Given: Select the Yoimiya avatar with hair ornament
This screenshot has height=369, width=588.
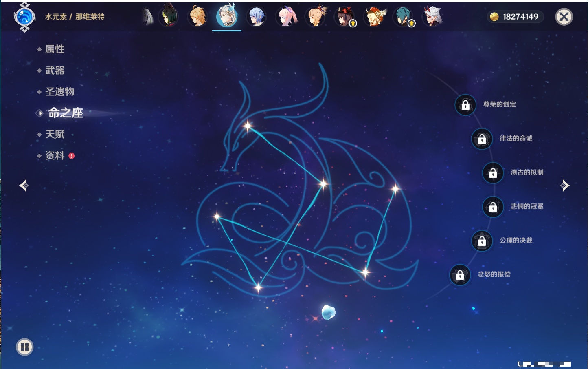Looking at the screenshot, I should (315, 17).
